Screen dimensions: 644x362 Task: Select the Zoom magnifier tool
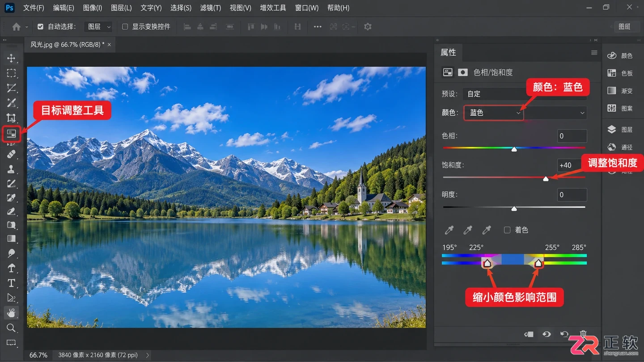11,328
